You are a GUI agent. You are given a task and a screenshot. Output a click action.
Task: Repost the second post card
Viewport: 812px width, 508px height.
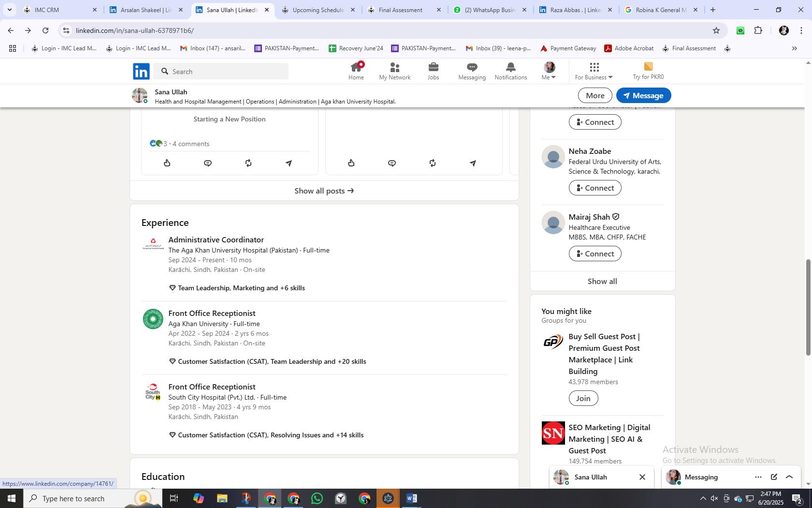point(433,163)
